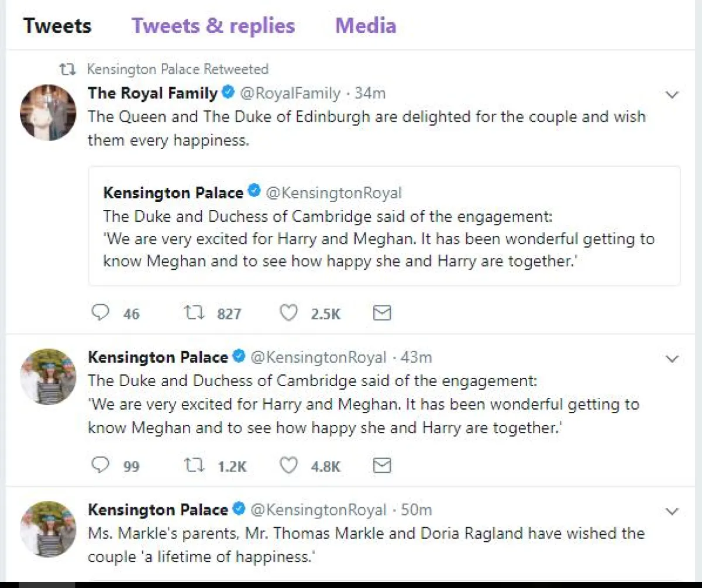Click Kensington Palace avatar on 43m tweet
This screenshot has width=702, height=588.
[48, 377]
